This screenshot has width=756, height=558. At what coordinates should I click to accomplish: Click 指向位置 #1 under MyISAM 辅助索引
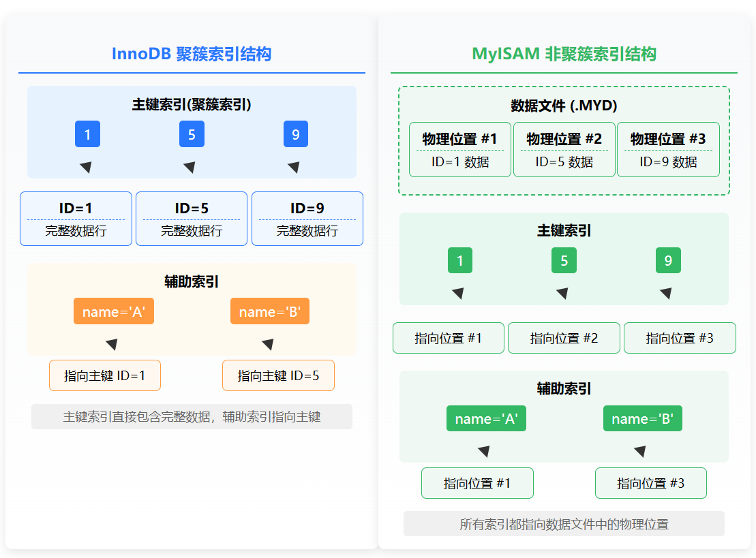(x=477, y=483)
